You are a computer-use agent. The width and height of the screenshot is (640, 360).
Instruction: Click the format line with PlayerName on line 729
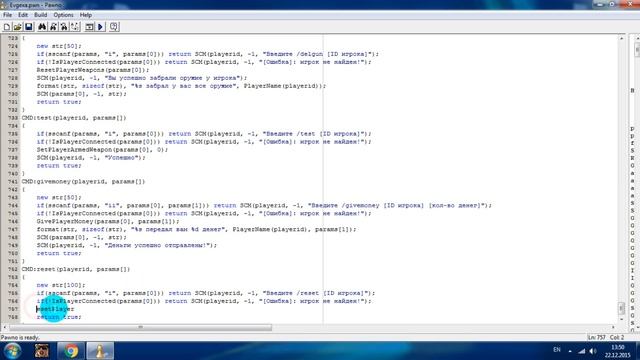[x=181, y=86]
